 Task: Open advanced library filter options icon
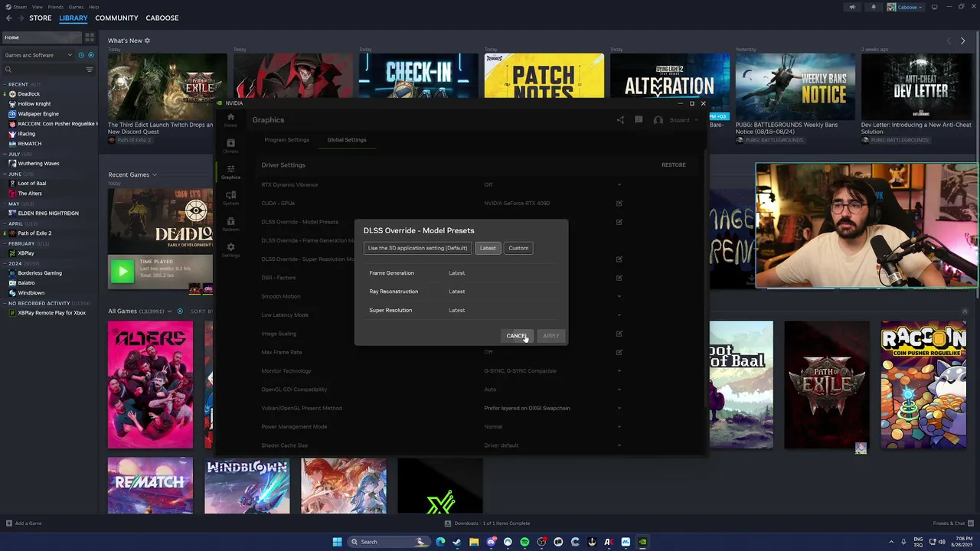(90, 70)
